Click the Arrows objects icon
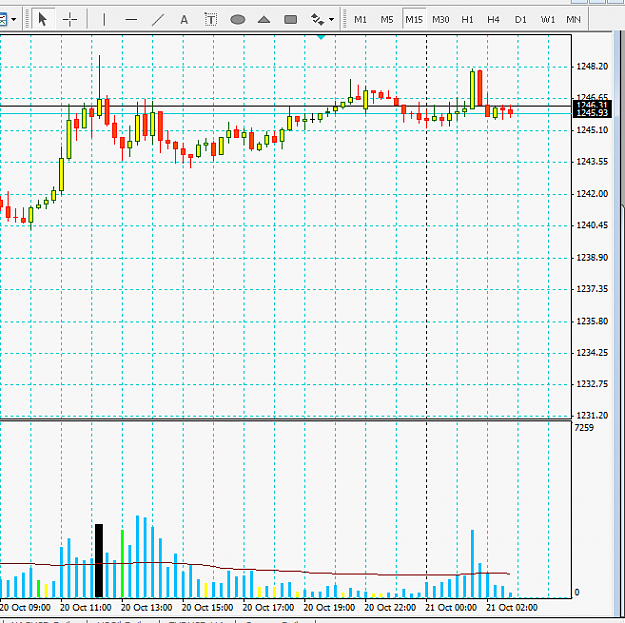Viewport: 625px width, 623px height. (317, 19)
